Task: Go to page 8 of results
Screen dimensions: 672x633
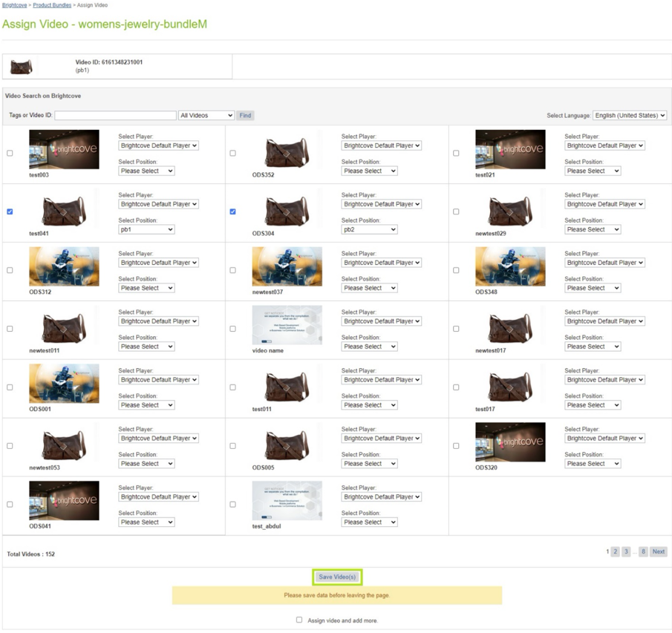Action: (x=644, y=551)
